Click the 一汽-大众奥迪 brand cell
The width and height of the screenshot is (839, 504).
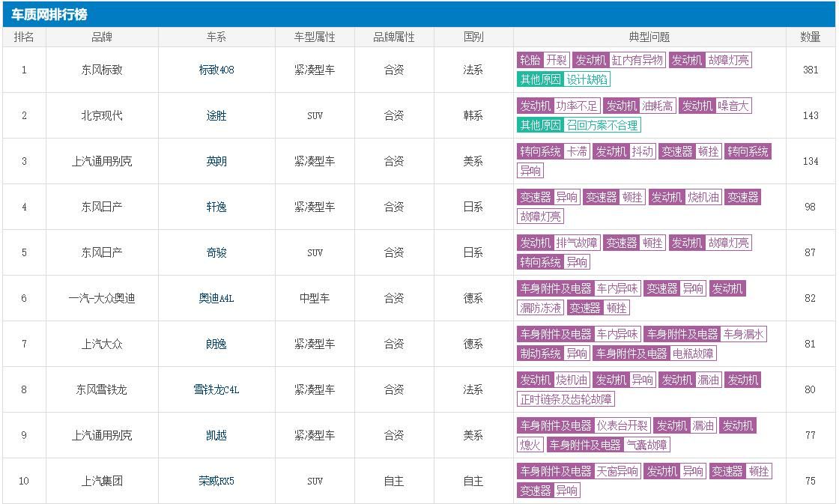click(102, 298)
